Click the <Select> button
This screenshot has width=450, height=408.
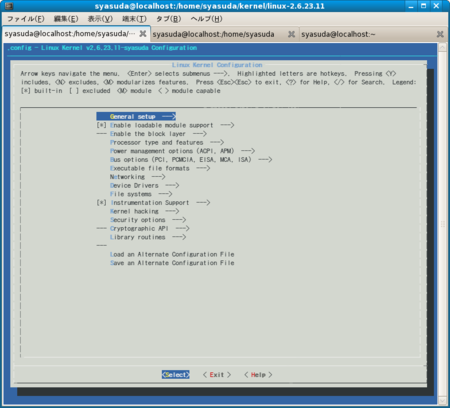click(x=176, y=375)
